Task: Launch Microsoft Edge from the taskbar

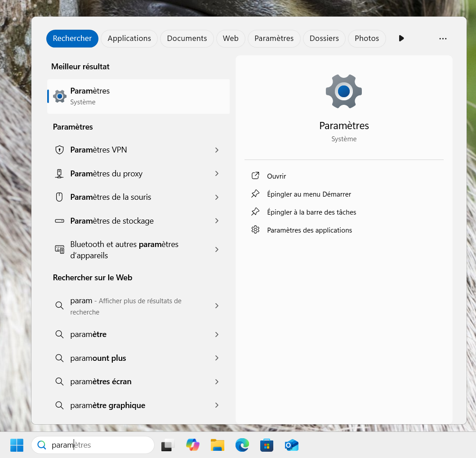Action: tap(242, 445)
